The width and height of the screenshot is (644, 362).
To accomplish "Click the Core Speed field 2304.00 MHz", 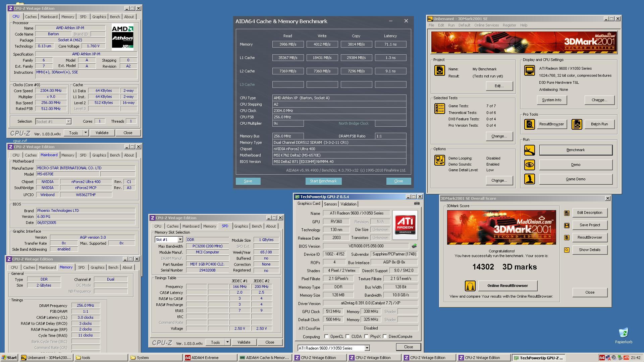I will 51,91.
